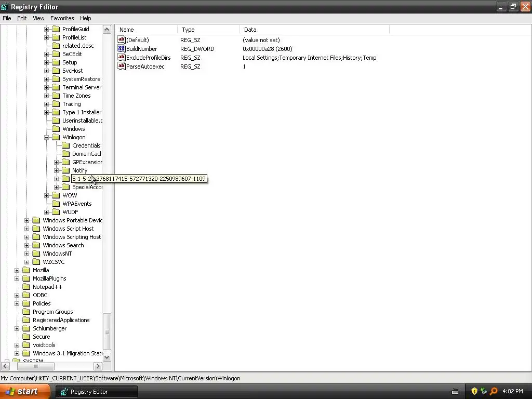Sort by the Data column header
Screen dimensions: 532x399
pyautogui.click(x=314, y=30)
